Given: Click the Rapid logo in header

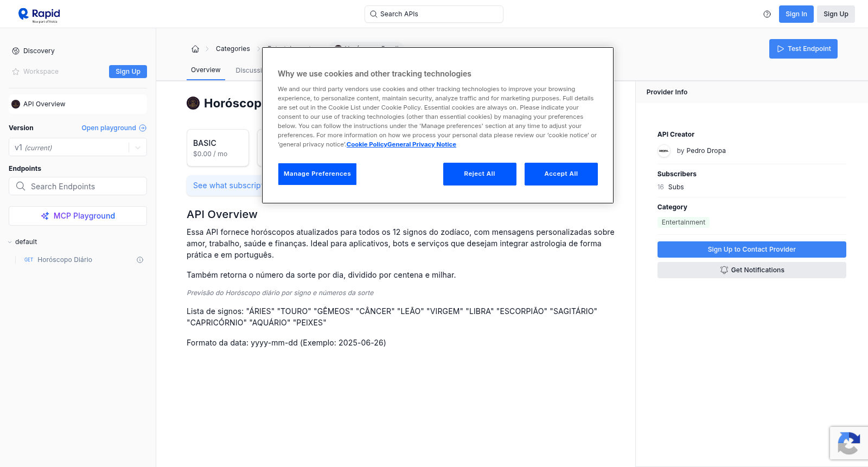Looking at the screenshot, I should click(39, 15).
